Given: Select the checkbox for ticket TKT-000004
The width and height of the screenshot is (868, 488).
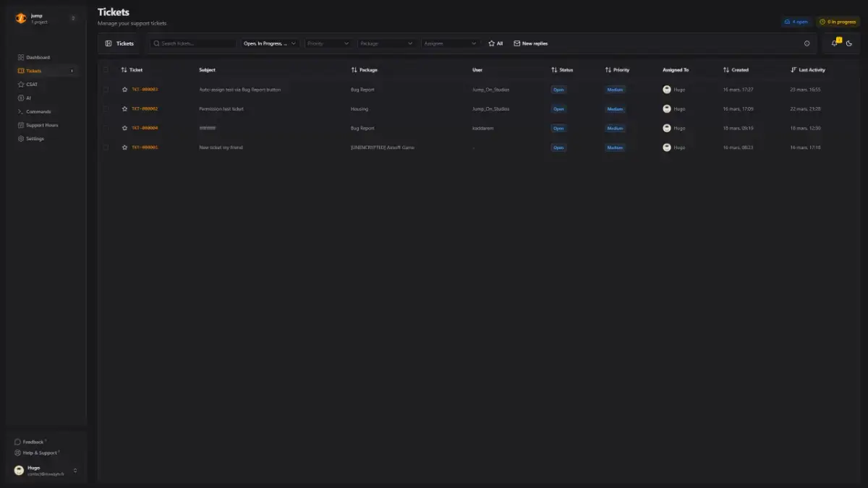Looking at the screenshot, I should click(x=106, y=128).
